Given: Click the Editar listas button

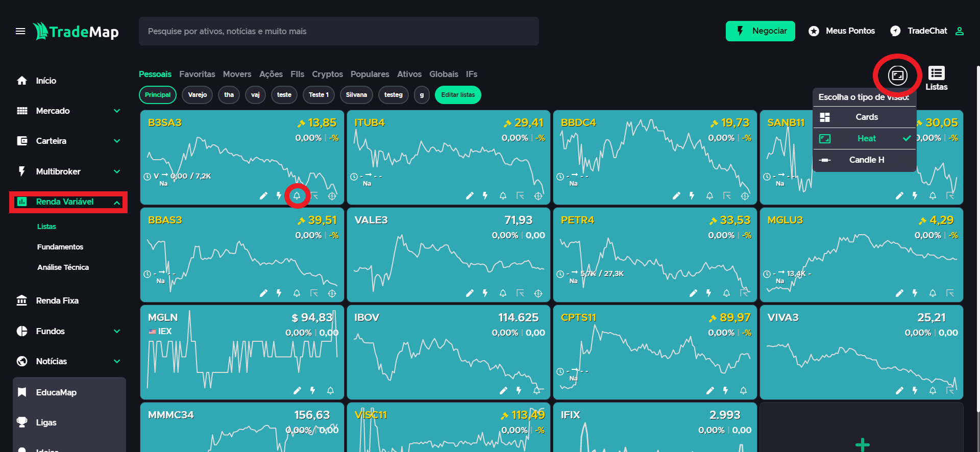Looking at the screenshot, I should click(458, 95).
